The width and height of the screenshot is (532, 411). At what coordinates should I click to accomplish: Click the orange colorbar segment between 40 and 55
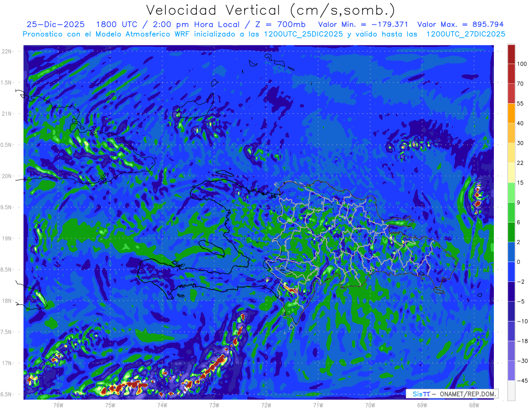pyautogui.click(x=511, y=113)
